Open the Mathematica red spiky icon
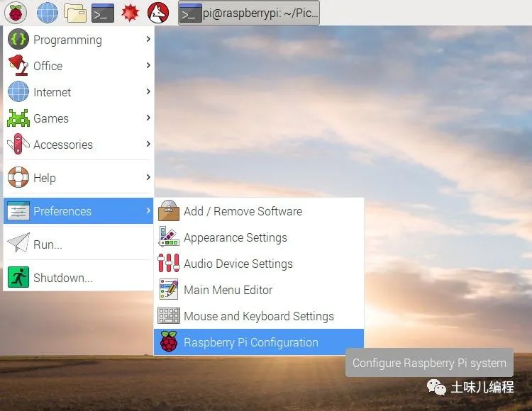The width and height of the screenshot is (532, 411). pyautogui.click(x=131, y=13)
